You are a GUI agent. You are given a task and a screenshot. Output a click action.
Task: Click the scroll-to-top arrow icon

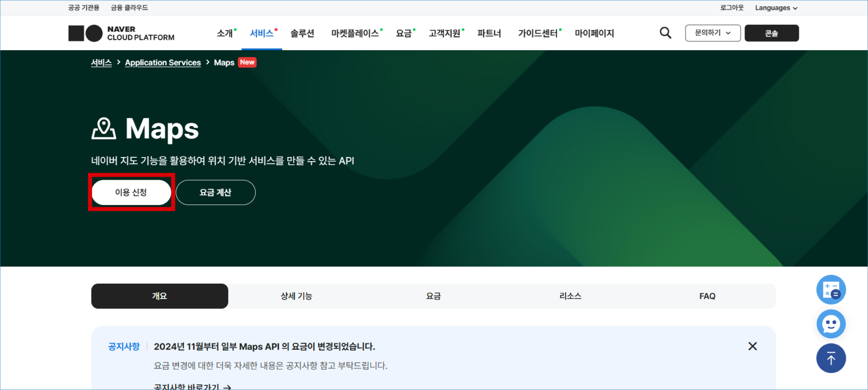tap(831, 358)
